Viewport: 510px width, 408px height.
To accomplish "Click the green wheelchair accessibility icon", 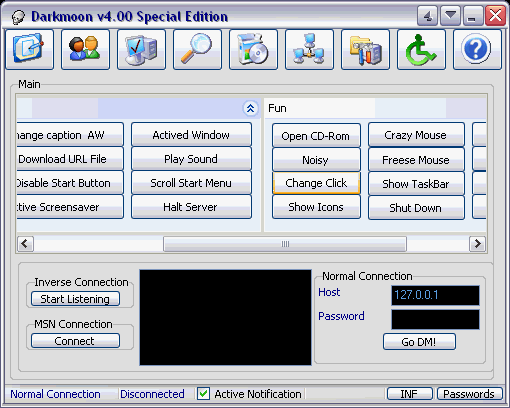I will point(421,49).
